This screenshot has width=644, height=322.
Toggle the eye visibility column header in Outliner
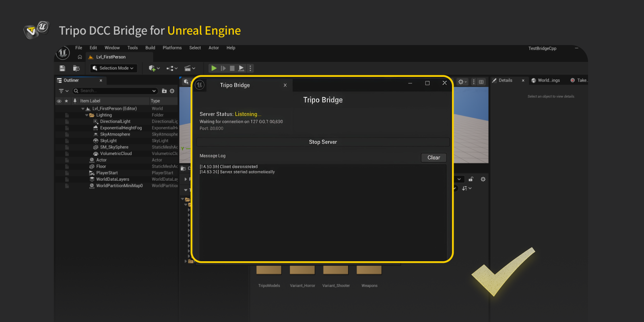[59, 101]
